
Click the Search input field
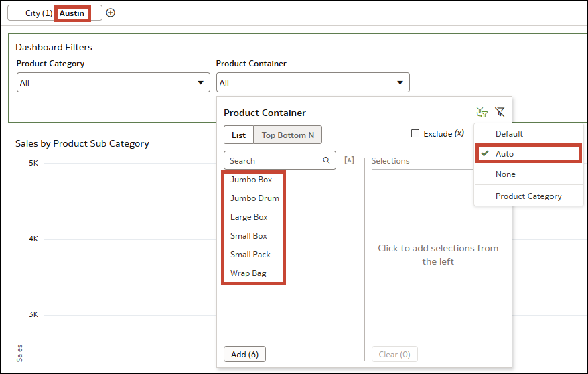click(x=273, y=160)
